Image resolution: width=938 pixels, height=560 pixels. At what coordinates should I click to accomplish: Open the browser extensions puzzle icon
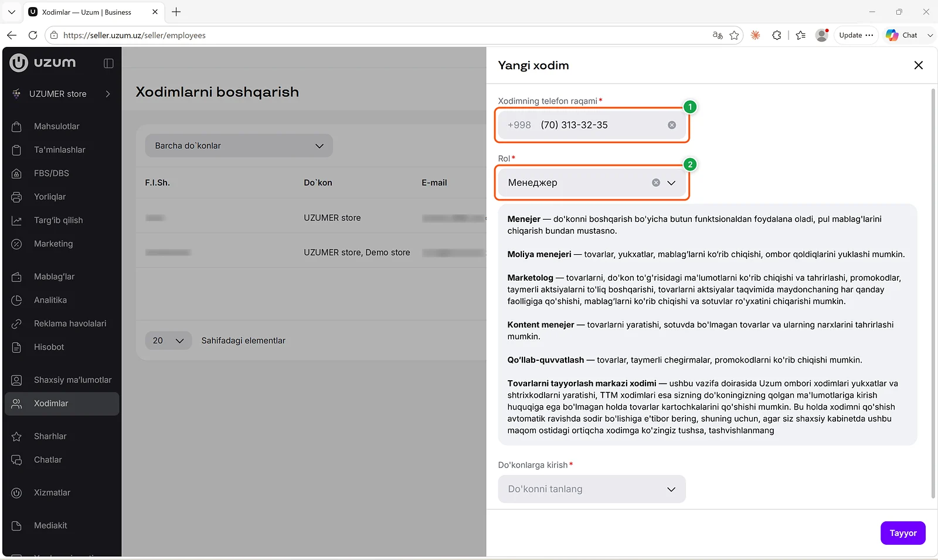777,35
